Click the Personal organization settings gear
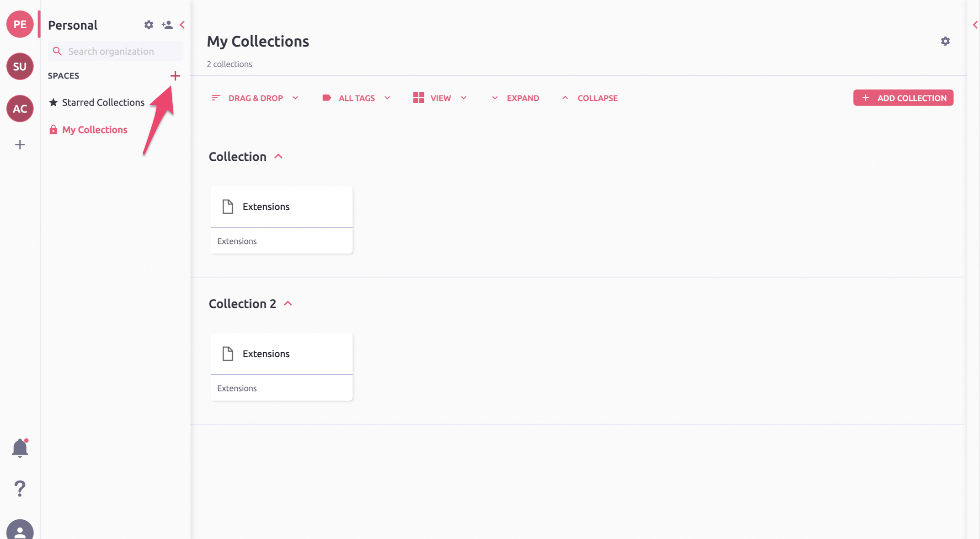 coord(149,25)
